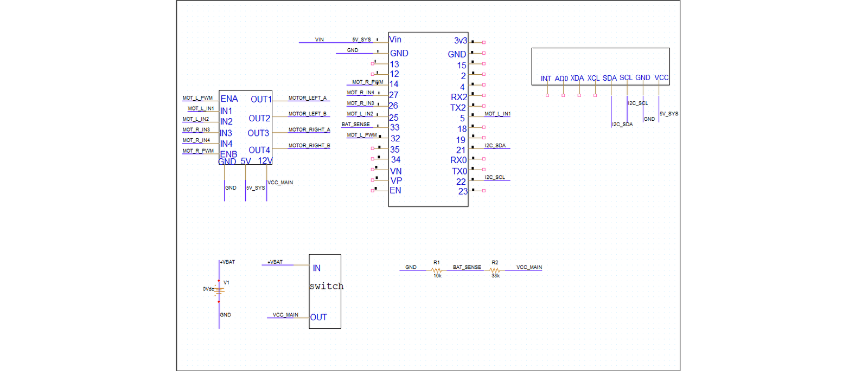Image resolution: width=868 pixels, height=376 pixels.
Task: Click the OUT1 pin label
Action: click(x=261, y=99)
